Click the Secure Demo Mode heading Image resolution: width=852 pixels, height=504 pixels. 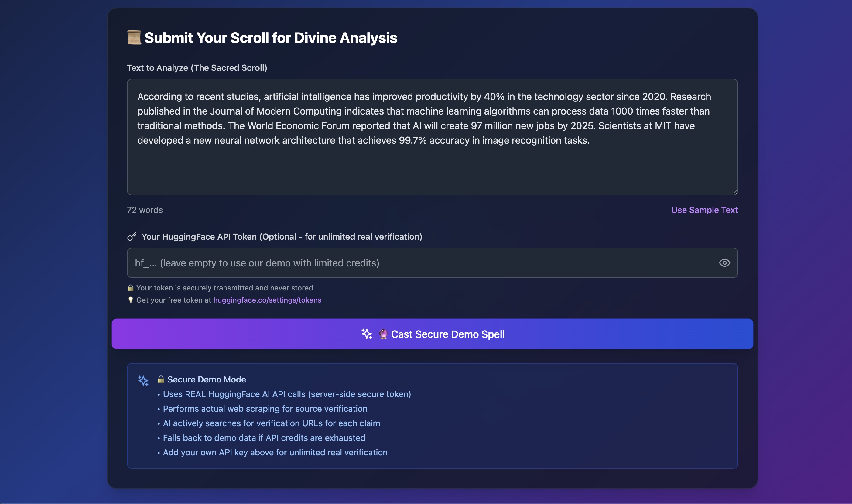click(207, 379)
